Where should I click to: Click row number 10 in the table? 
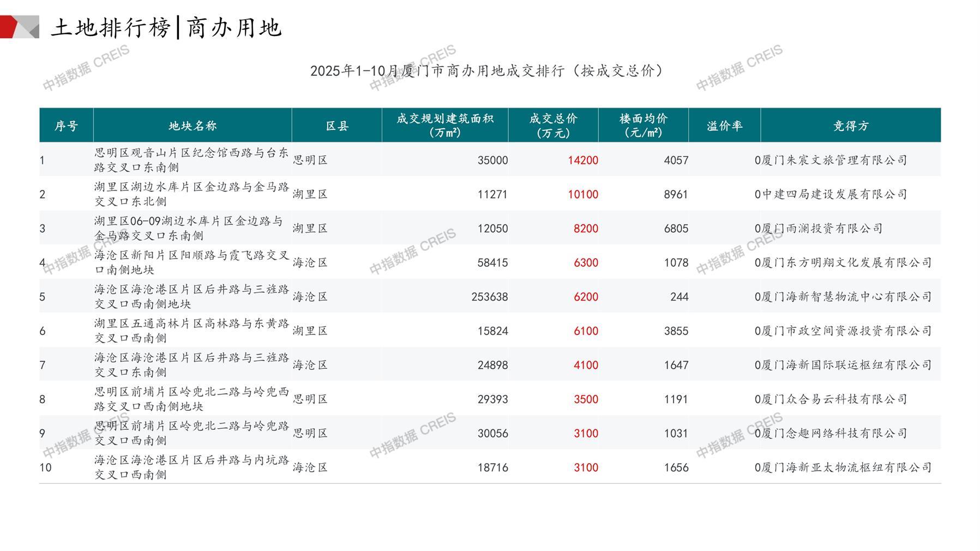click(x=46, y=468)
